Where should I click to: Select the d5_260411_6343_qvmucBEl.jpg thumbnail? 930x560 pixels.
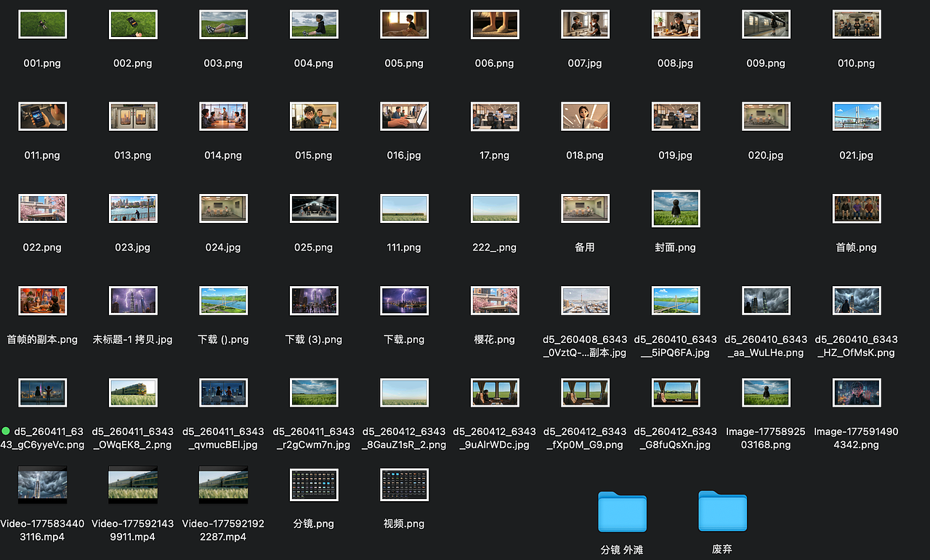click(x=223, y=392)
